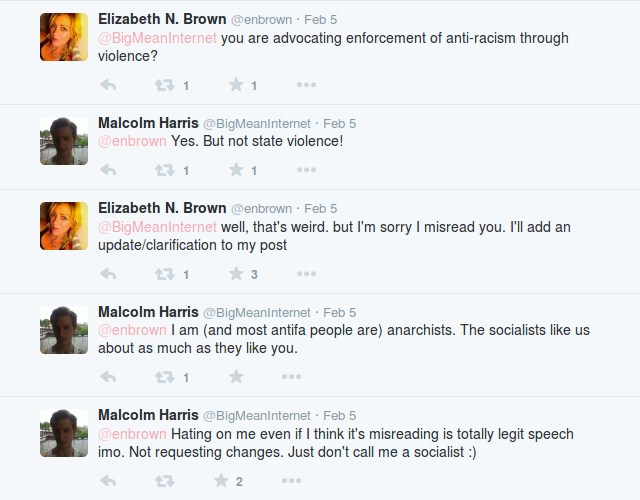Click the Feb 5 timestamp on 'well, that's weird' tweet

pyautogui.click(x=320, y=209)
